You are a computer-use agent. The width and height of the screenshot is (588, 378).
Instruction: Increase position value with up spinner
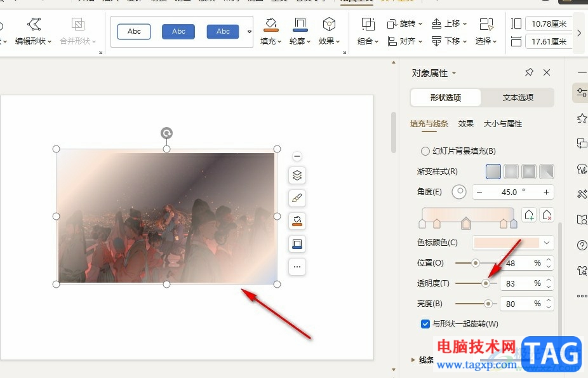coord(549,259)
